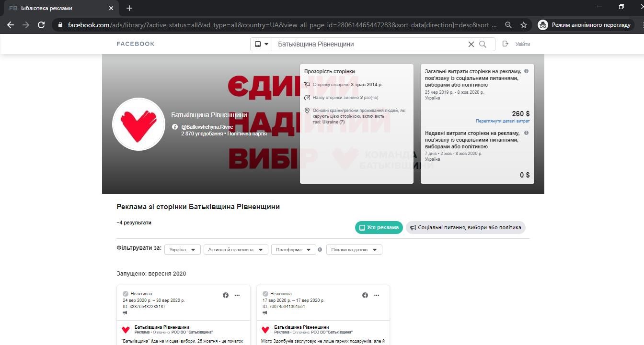The image size is (644, 345).
Task: Go back to the previous browser page
Action: coord(11,25)
